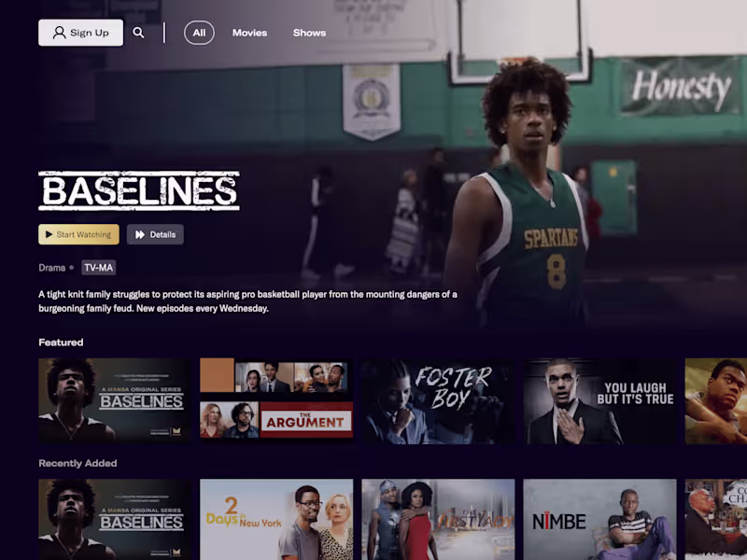
Task: Click the Drama genre label
Action: tap(52, 268)
